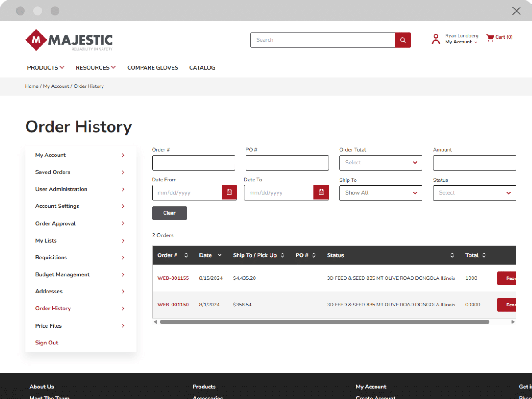
Task: Open the Date From calendar picker
Action: coord(229,192)
